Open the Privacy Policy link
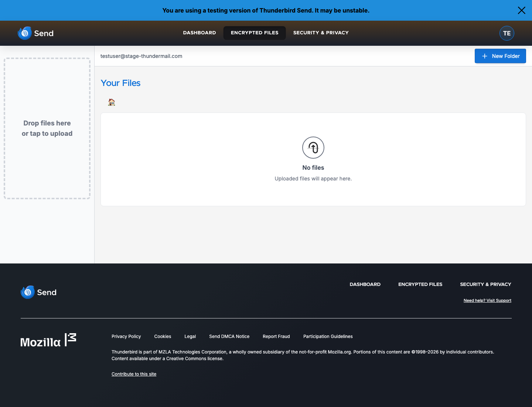The height and width of the screenshot is (407, 532). (x=126, y=337)
